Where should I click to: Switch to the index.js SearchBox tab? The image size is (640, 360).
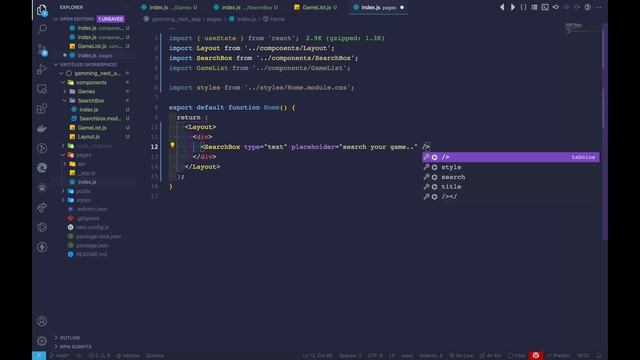click(246, 7)
